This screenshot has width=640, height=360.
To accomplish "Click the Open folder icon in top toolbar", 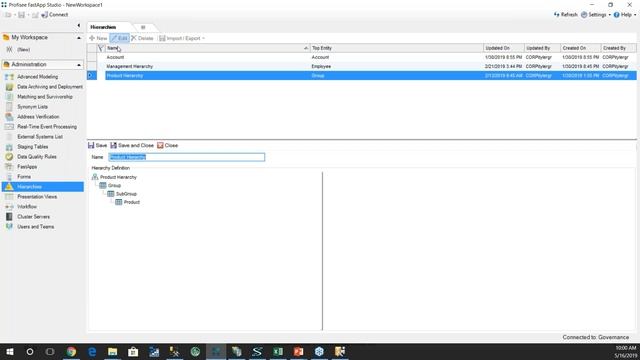I will pos(8,15).
